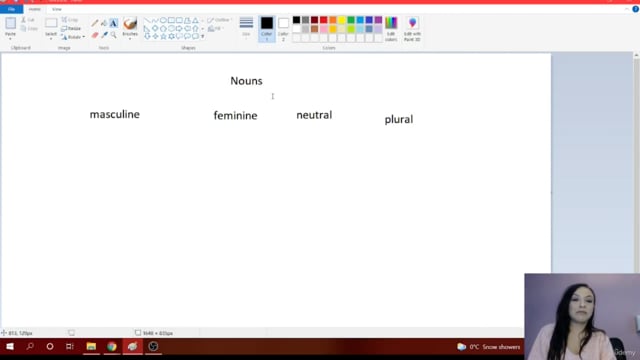This screenshot has width=640, height=360.
Task: Pick the yellow color swatch
Action: click(342, 20)
